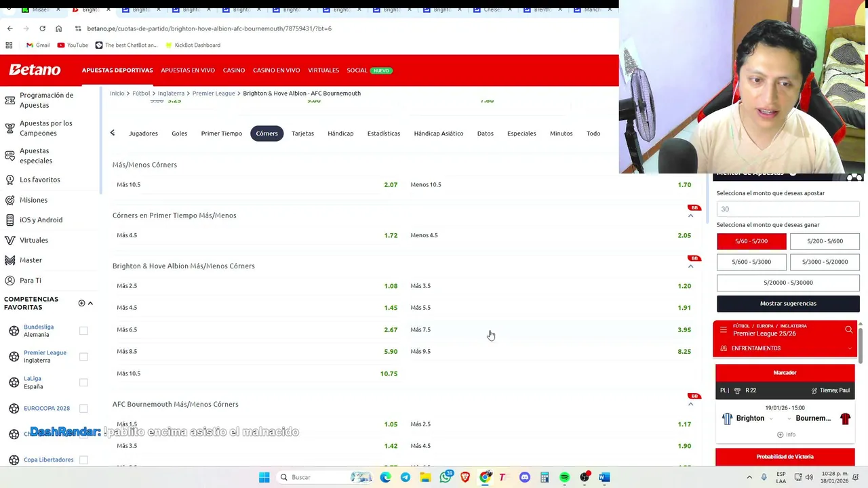Open the KickBot Dashboard bookmark

pos(192,45)
